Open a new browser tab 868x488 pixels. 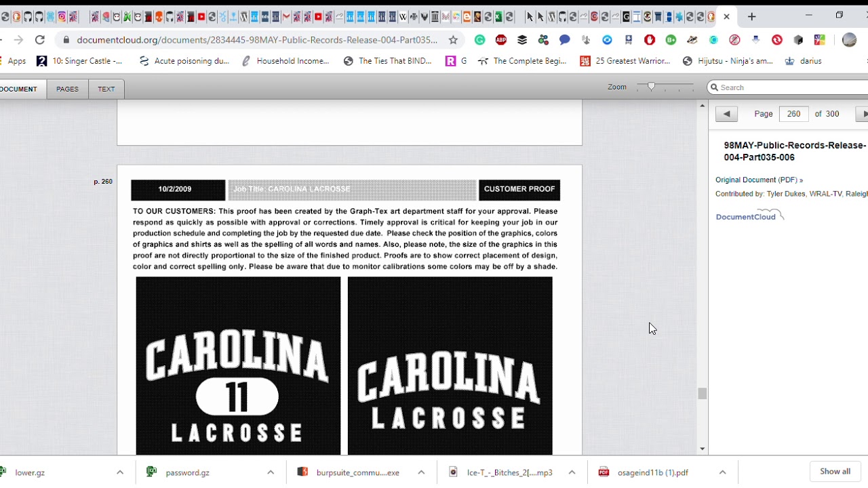tap(751, 16)
